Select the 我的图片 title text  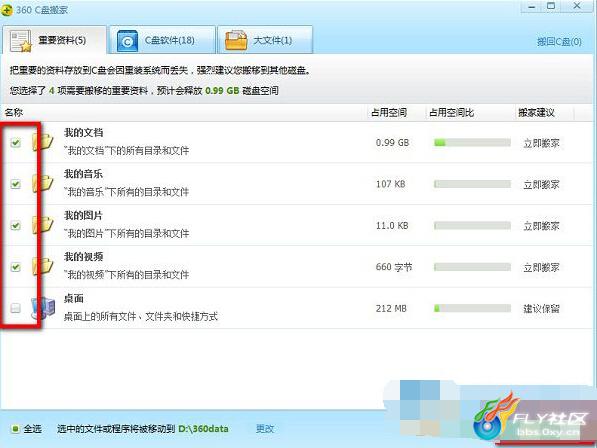point(83,216)
